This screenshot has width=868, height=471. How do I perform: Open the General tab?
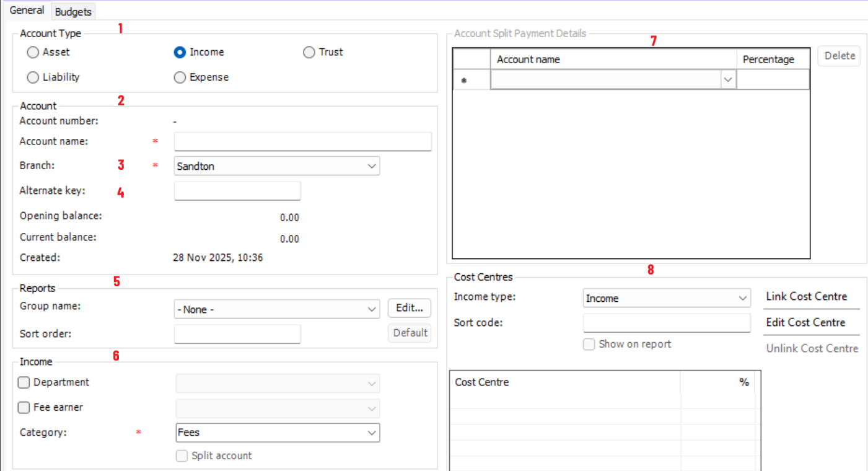click(27, 11)
